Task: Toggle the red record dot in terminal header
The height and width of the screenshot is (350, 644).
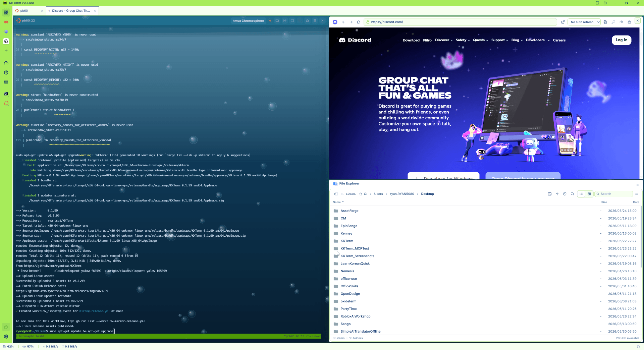Action: (x=270, y=21)
